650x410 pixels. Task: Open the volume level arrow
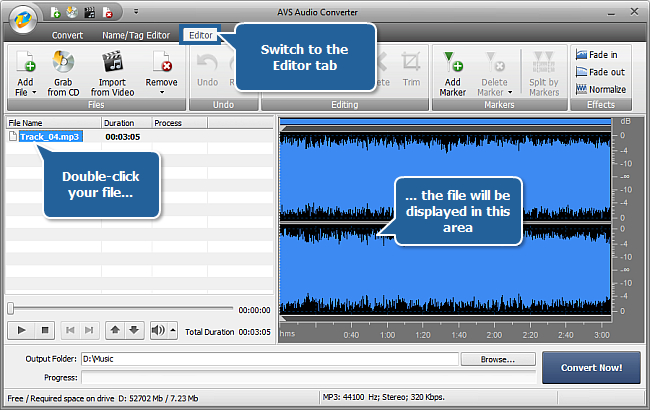[173, 330]
